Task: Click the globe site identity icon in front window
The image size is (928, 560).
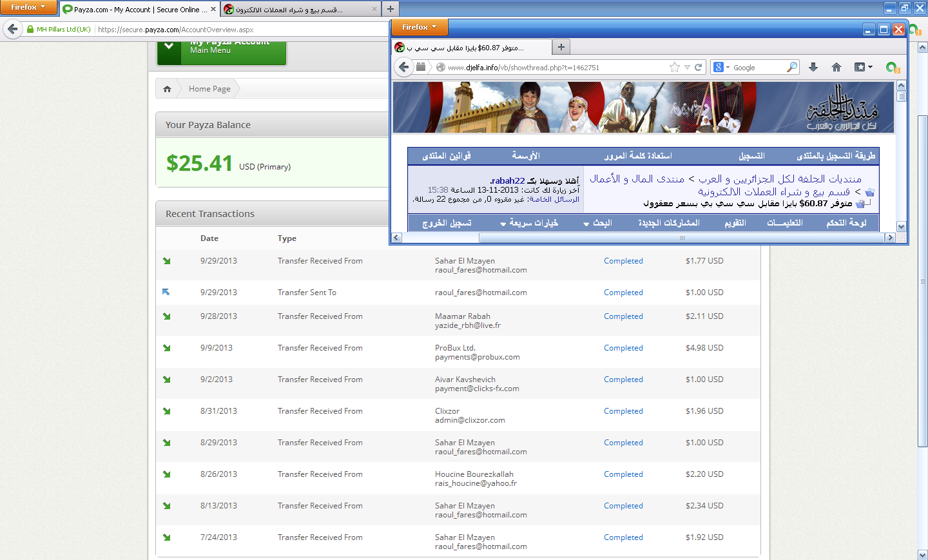Action: [441, 67]
